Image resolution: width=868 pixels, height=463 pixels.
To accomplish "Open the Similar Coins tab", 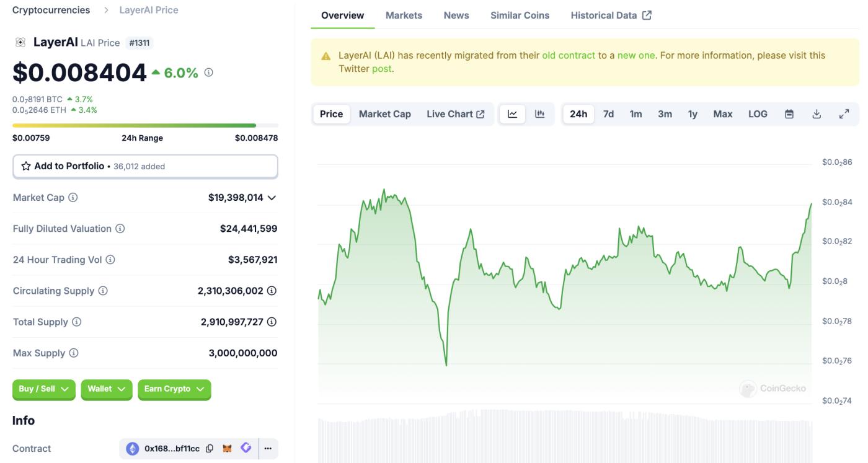I will click(x=520, y=15).
